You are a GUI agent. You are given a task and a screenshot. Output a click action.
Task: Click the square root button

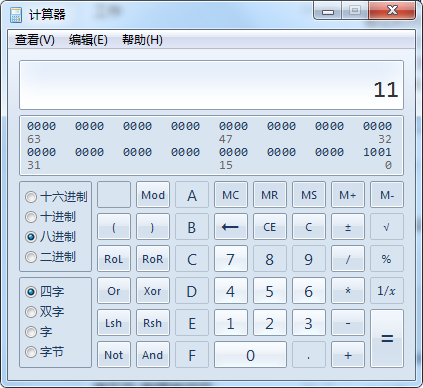(387, 227)
